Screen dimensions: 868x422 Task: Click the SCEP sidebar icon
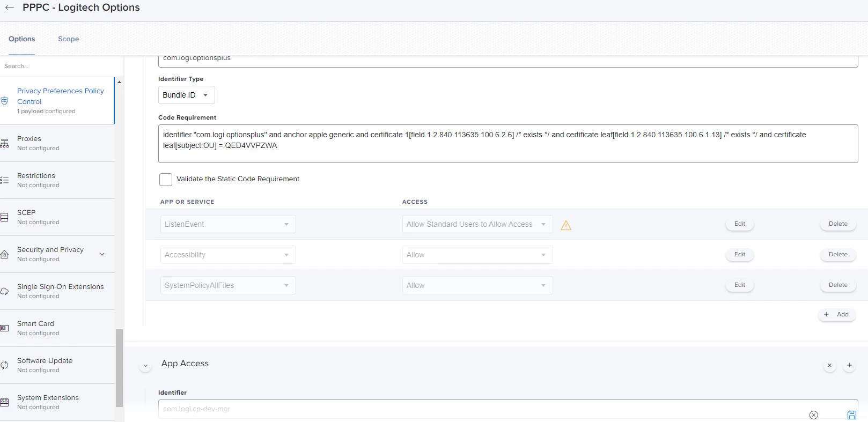(x=4, y=217)
